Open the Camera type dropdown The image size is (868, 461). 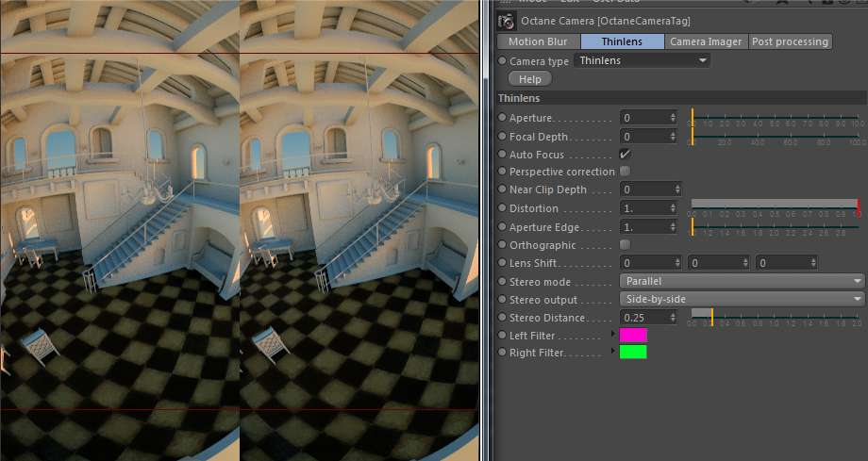pos(643,60)
